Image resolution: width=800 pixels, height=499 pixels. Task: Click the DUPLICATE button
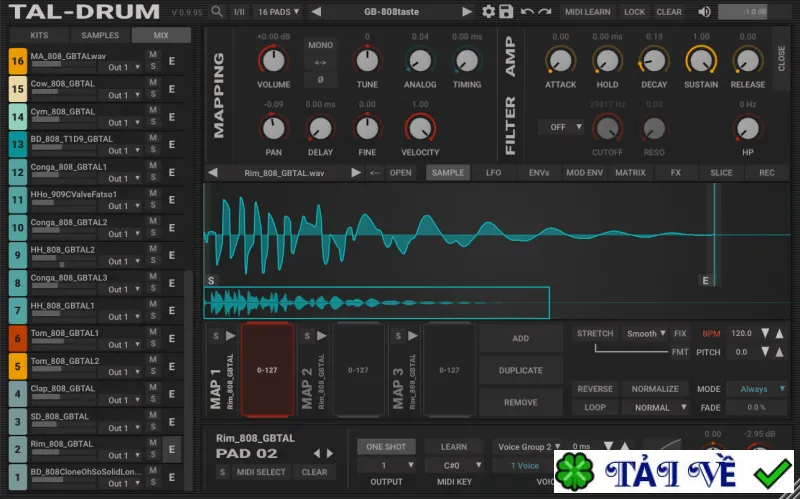coord(520,370)
